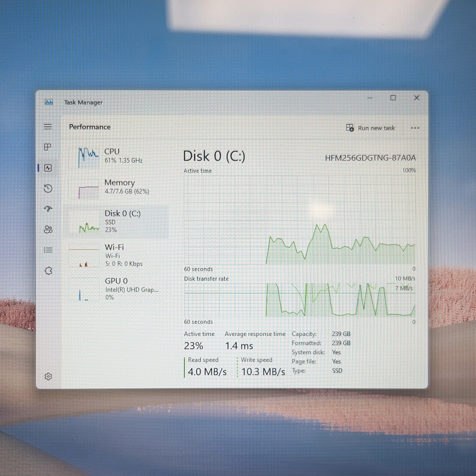Select the Performance page icon in sidebar
The image size is (476, 476).
(x=48, y=168)
